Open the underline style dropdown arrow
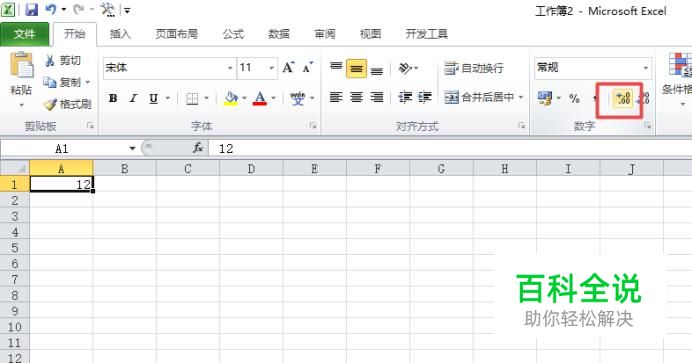 pos(168,98)
